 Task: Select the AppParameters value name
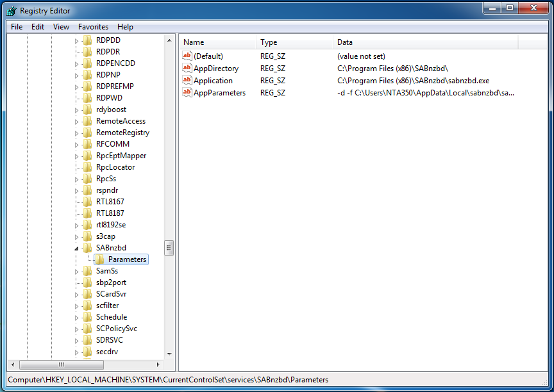coord(219,93)
